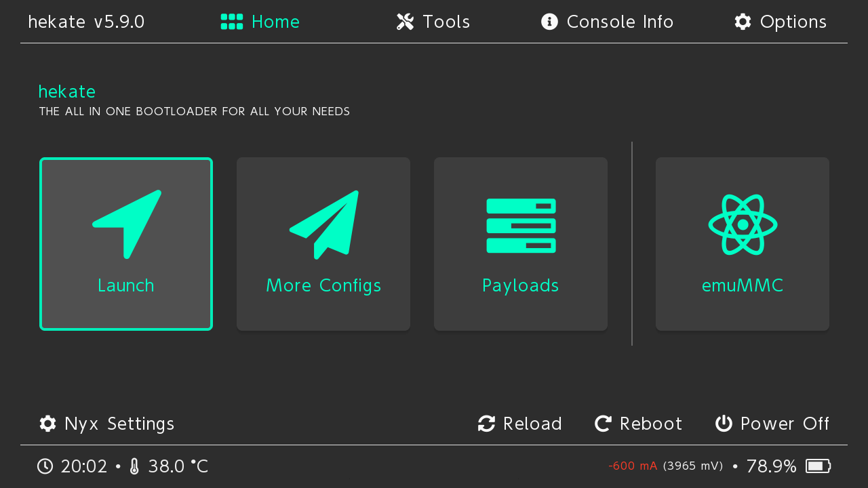Image resolution: width=868 pixels, height=488 pixels.
Task: Click the emuMMC atom icon
Action: click(743, 224)
